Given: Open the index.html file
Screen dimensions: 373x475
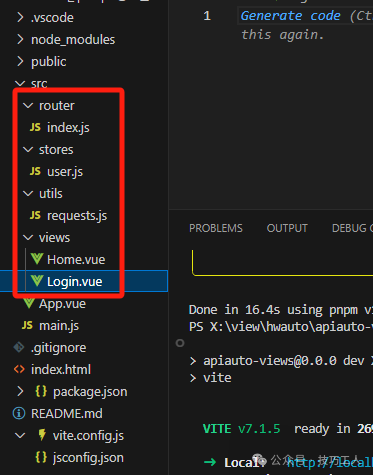Looking at the screenshot, I should pyautogui.click(x=61, y=369).
